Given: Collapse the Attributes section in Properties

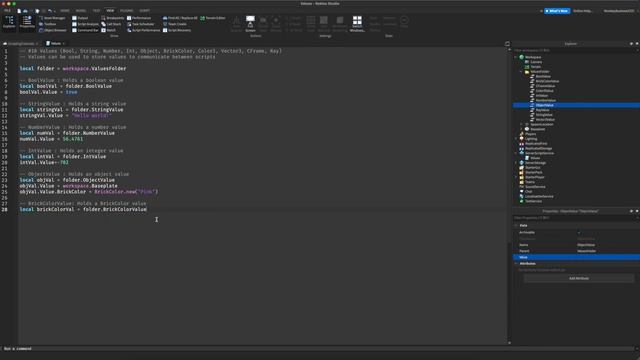Looking at the screenshot, I should click(516, 264).
